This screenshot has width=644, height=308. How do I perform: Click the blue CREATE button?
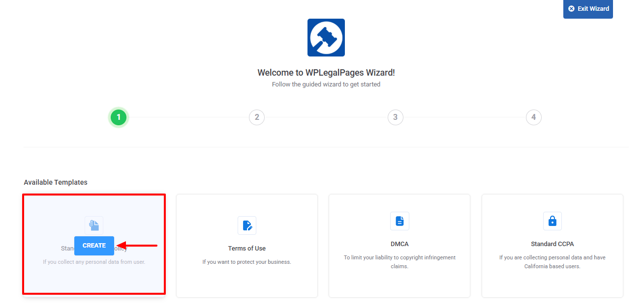click(94, 246)
